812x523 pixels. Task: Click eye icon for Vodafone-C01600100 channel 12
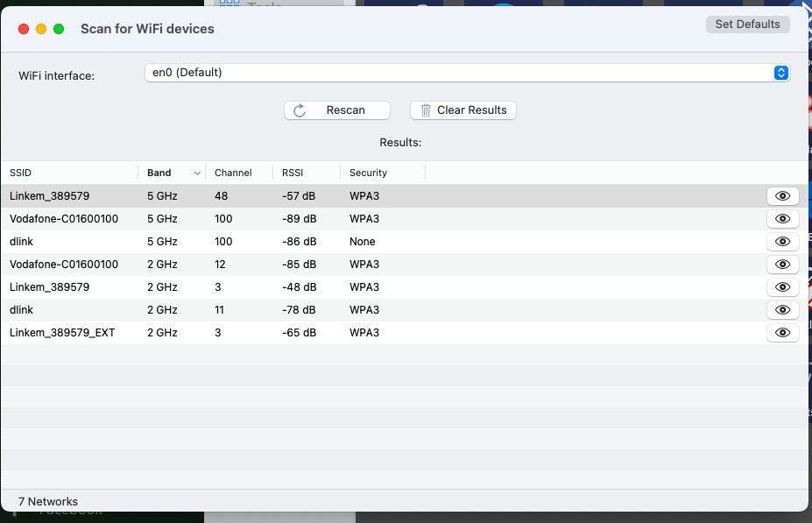click(782, 265)
